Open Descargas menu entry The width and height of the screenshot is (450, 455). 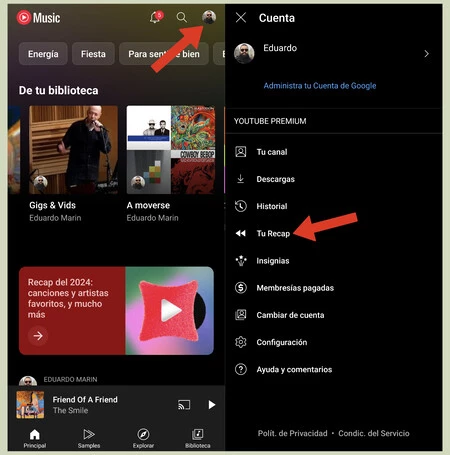334,179
